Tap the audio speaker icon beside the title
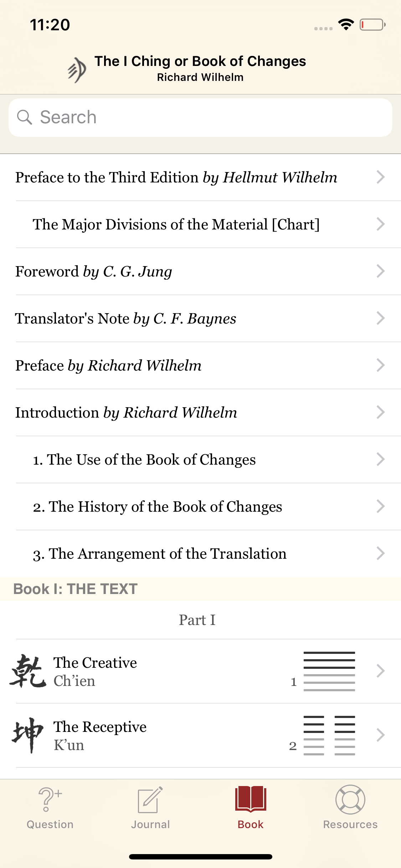 tap(77, 70)
